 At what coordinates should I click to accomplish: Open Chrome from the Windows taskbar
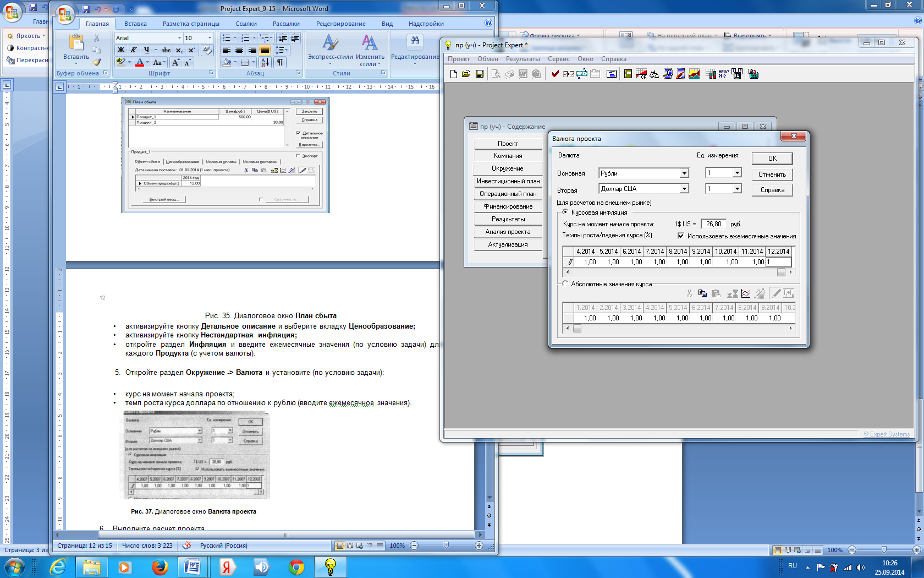tap(296, 566)
